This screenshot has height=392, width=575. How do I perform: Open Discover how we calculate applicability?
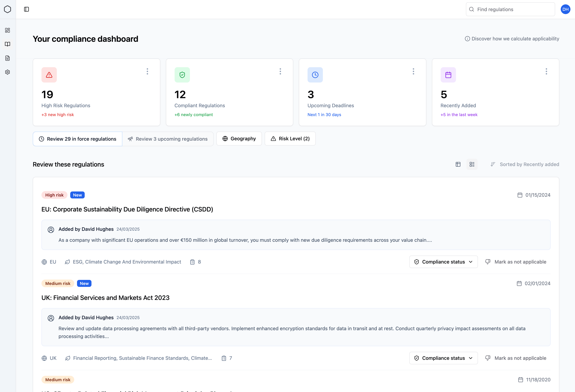[512, 39]
